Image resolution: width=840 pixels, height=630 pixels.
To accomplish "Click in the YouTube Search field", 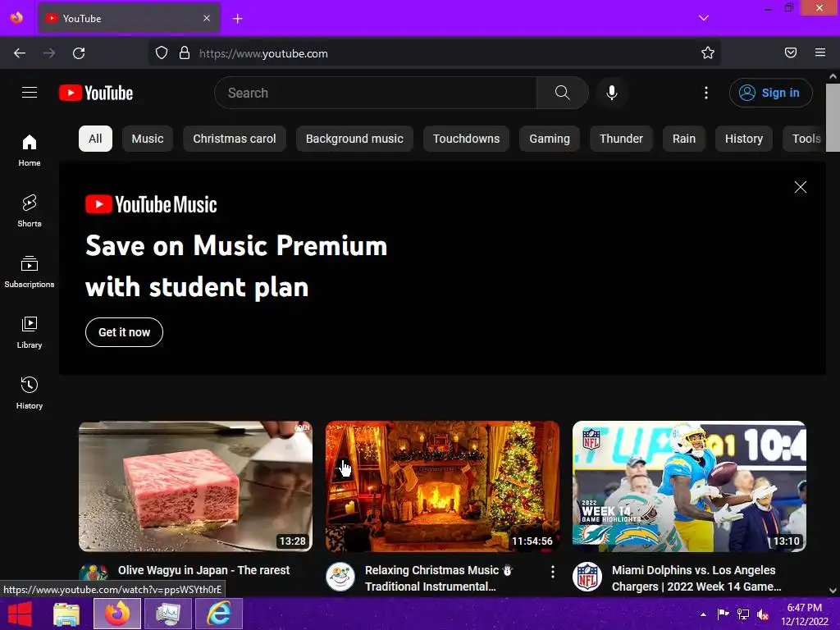I will [x=376, y=93].
